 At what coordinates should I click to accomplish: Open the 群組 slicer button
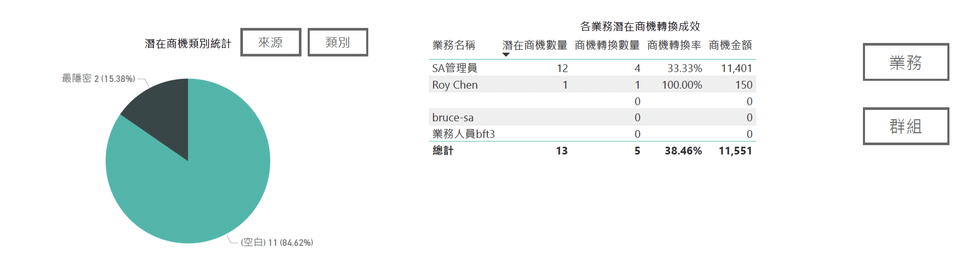[x=906, y=126]
